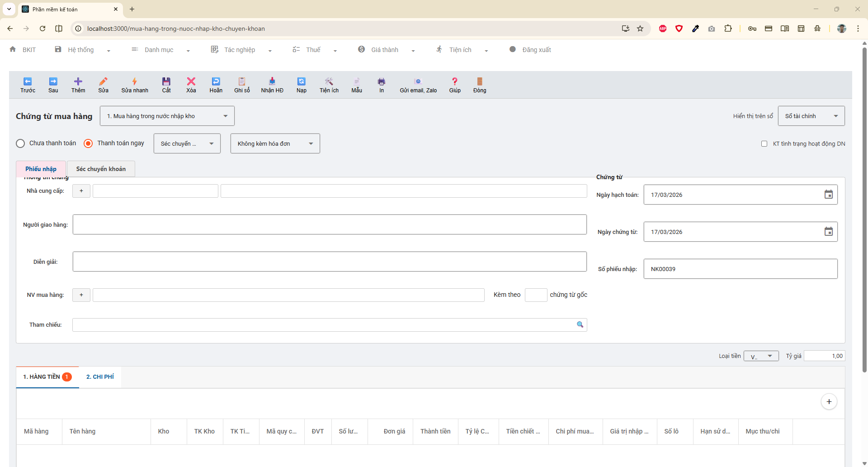The image size is (868, 467).
Task: Switch to the 2. CHI PHÍ tab
Action: [x=100, y=377]
